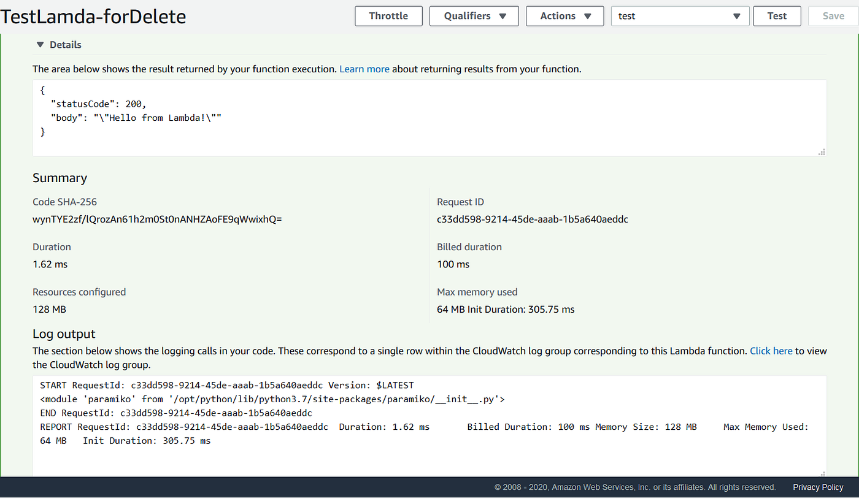Run the function with Test button
Image resolution: width=859 pixels, height=504 pixels.
pyautogui.click(x=777, y=16)
